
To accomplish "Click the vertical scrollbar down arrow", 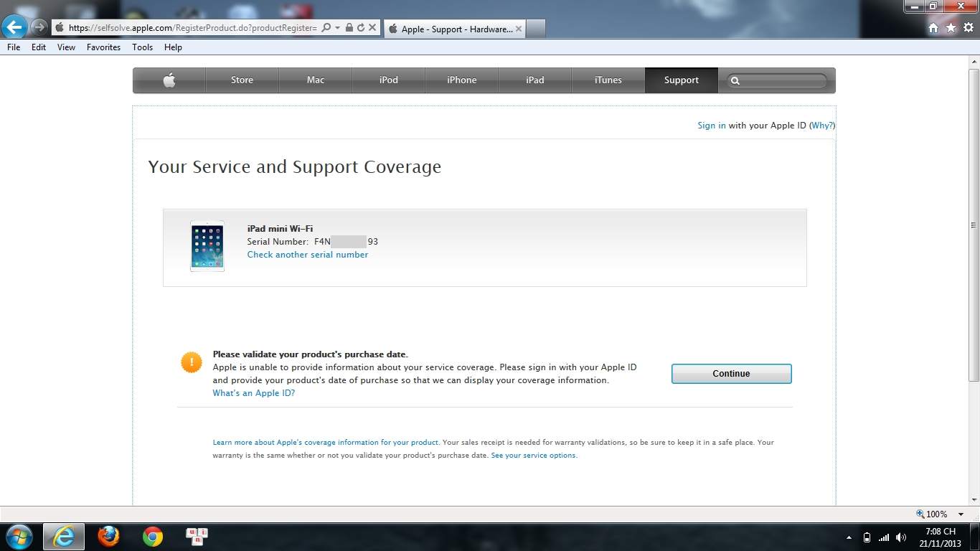I will click(974, 499).
